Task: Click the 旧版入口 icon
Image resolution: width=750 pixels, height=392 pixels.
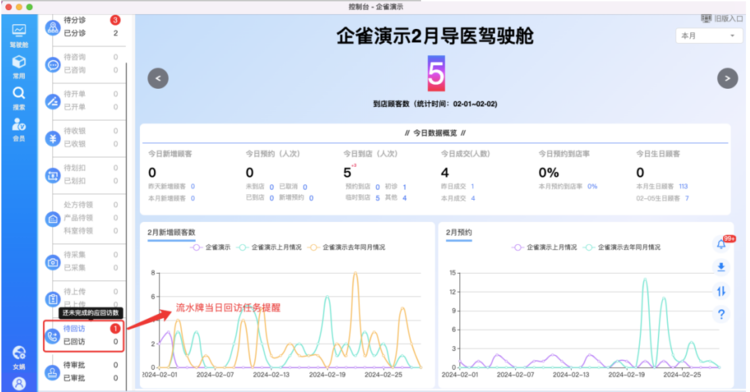Action: (706, 19)
